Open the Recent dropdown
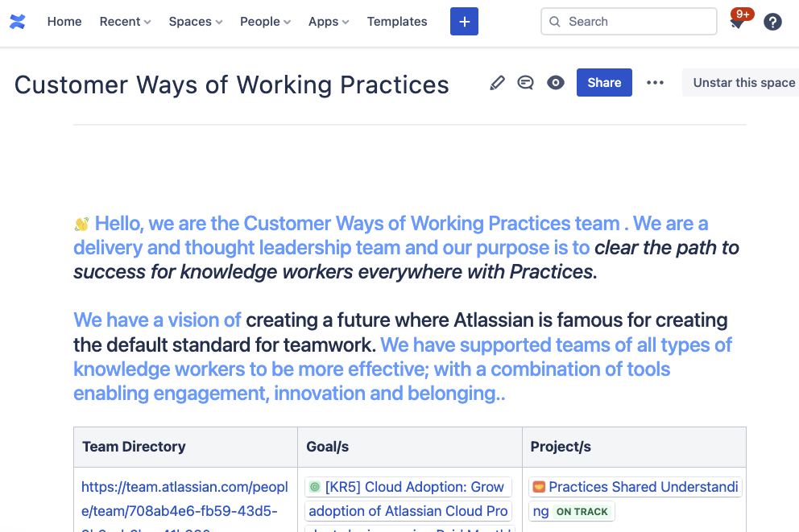Viewport: 799px width, 532px height. tap(124, 22)
